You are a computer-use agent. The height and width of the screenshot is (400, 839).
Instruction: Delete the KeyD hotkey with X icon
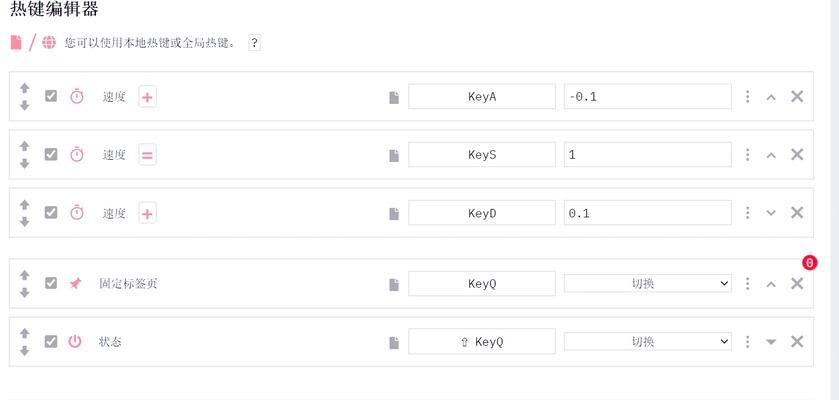[x=797, y=213]
